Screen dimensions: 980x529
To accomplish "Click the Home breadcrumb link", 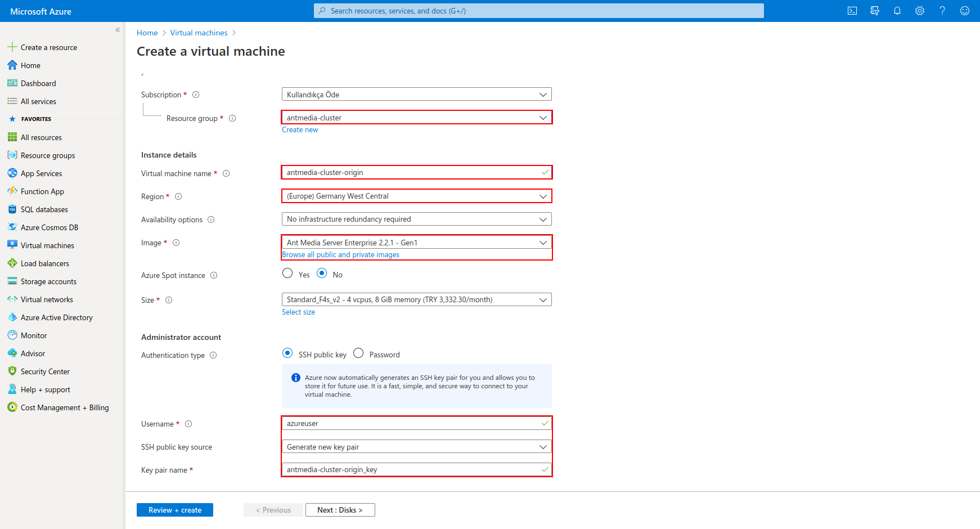I will tap(147, 33).
